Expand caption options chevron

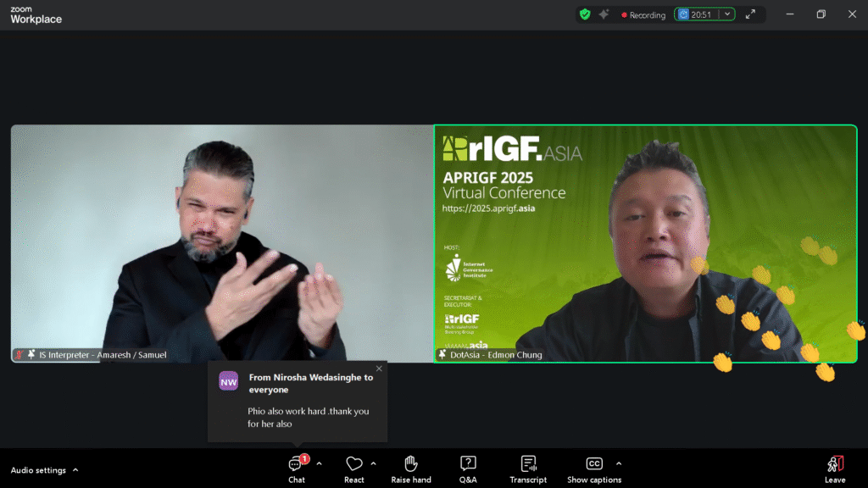pos(619,463)
